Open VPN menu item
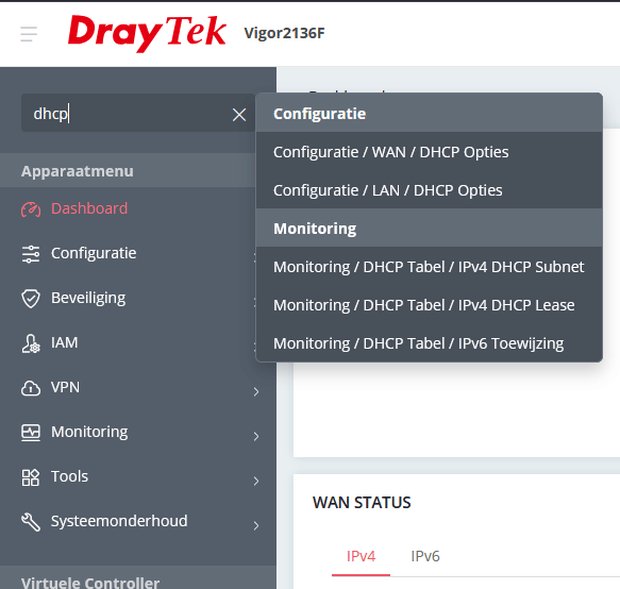The width and height of the screenshot is (620, 589). coord(138,387)
